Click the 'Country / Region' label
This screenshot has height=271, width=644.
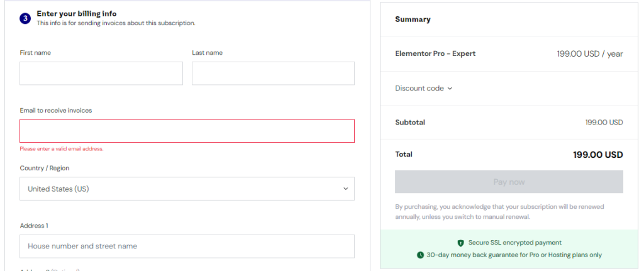point(45,168)
